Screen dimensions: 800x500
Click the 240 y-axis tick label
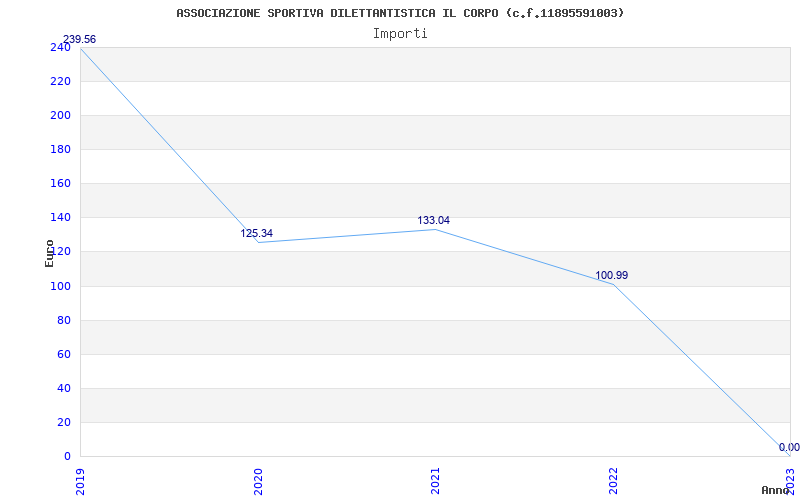coord(60,47)
